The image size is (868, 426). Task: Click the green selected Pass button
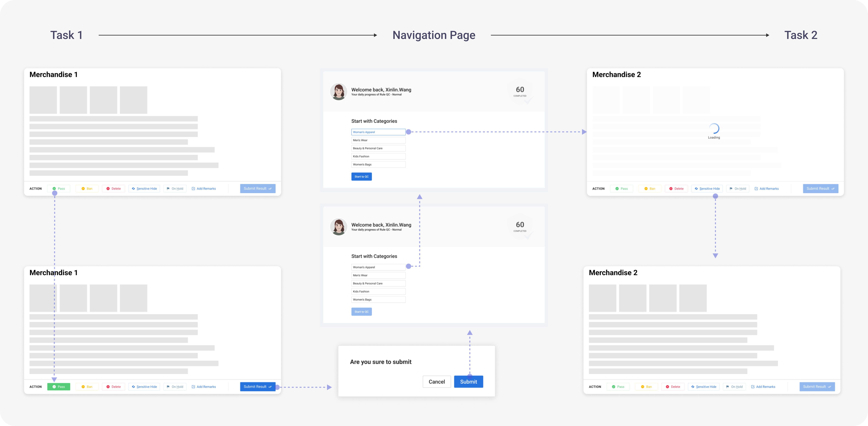tap(59, 387)
